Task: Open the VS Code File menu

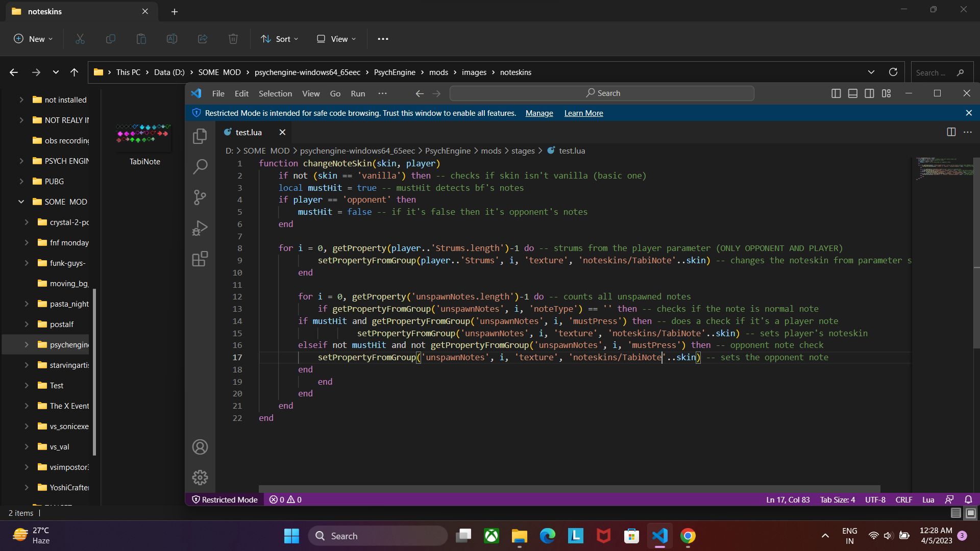Action: tap(218, 93)
